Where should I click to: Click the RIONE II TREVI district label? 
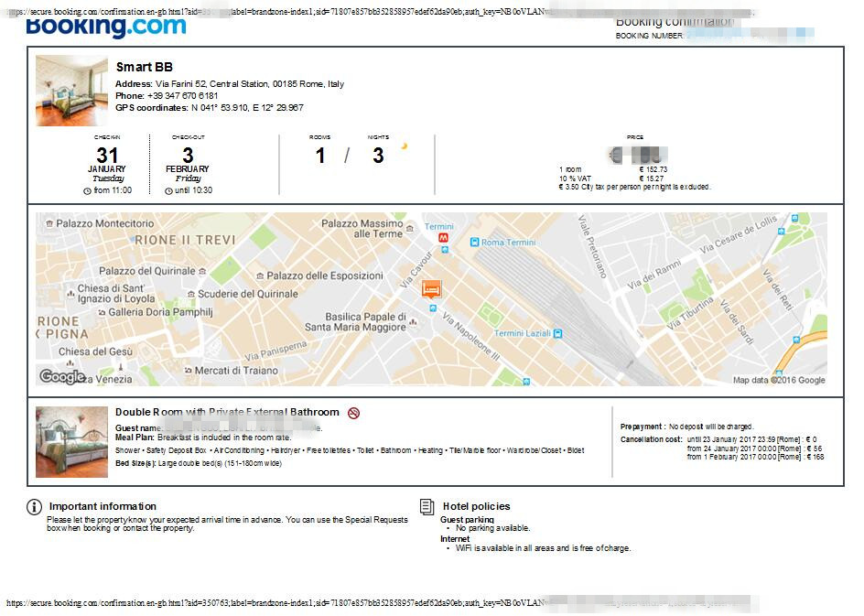coord(185,240)
